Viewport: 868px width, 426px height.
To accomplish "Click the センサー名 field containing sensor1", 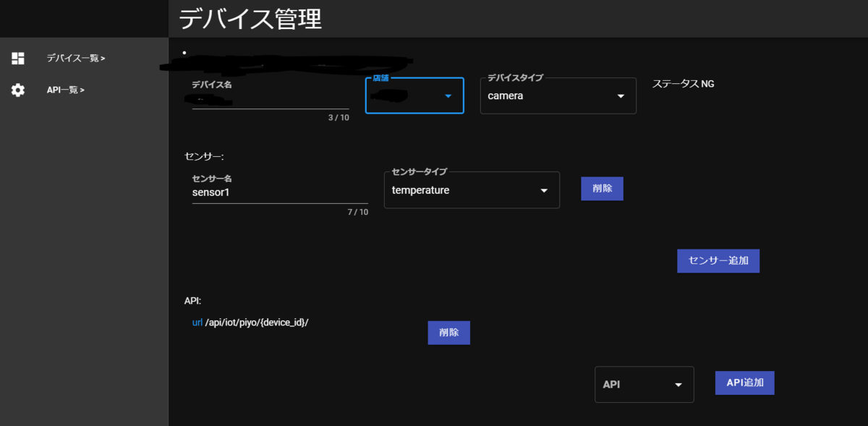I will [280, 193].
